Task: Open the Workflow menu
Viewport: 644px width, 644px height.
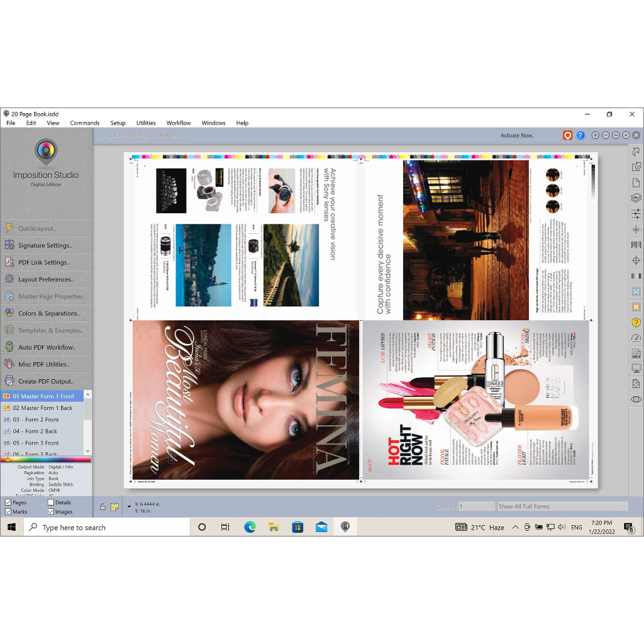Action: [x=179, y=123]
